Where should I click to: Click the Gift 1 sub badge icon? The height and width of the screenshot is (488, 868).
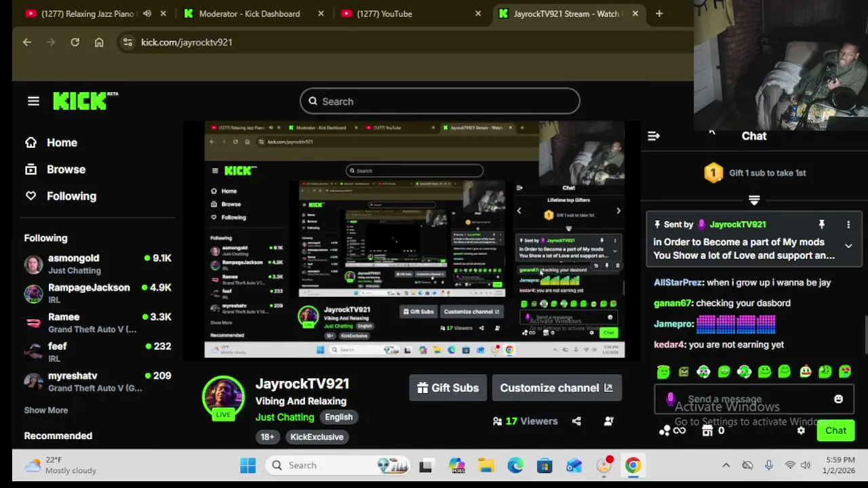point(713,173)
